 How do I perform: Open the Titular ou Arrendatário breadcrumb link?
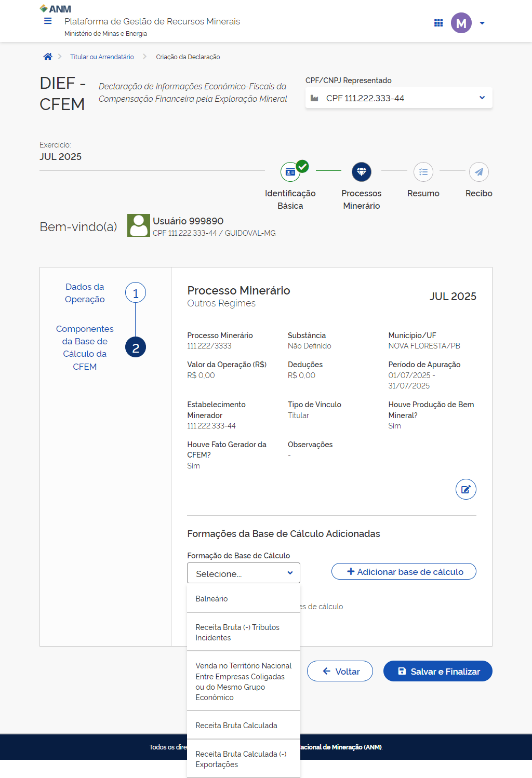[x=102, y=57]
